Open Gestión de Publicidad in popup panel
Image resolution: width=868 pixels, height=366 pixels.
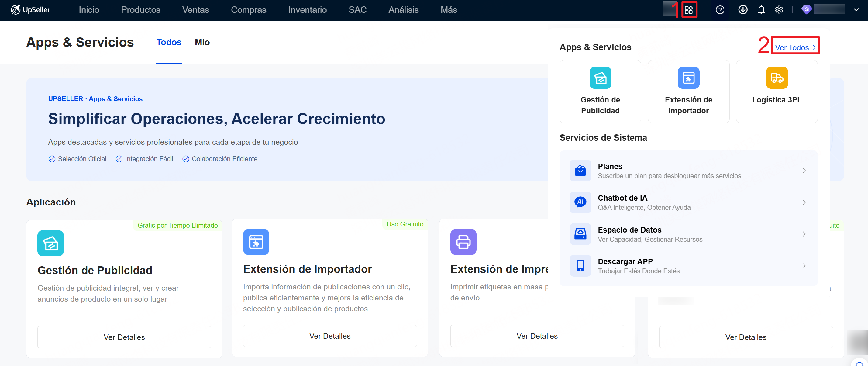click(x=600, y=91)
